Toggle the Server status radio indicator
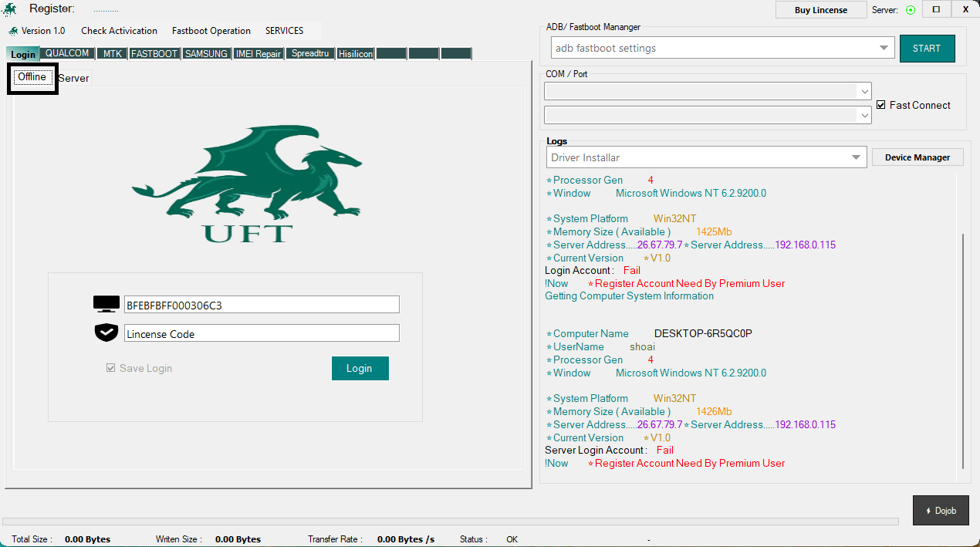Screen dimensions: 980x547 pos(911,10)
